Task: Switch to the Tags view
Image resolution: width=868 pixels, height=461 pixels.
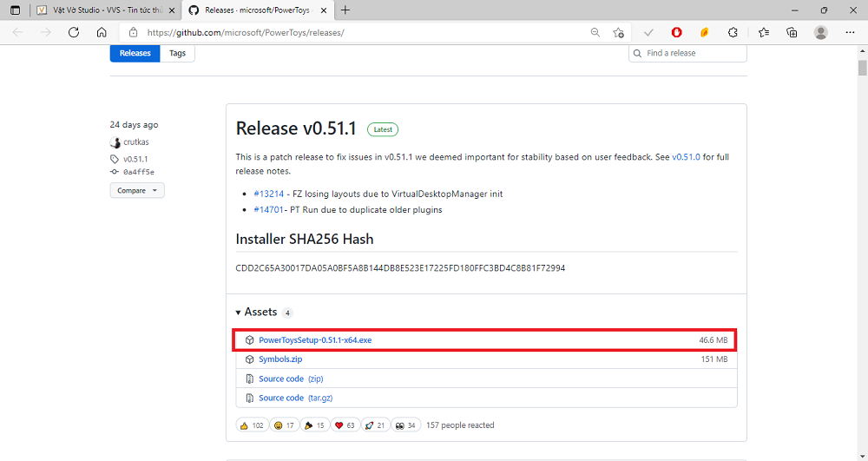Action: click(177, 53)
